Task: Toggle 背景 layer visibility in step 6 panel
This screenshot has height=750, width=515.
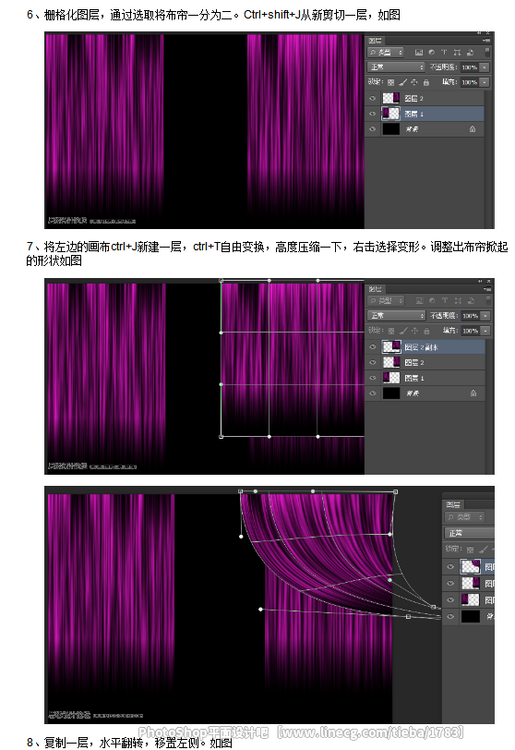Action: coord(373,129)
